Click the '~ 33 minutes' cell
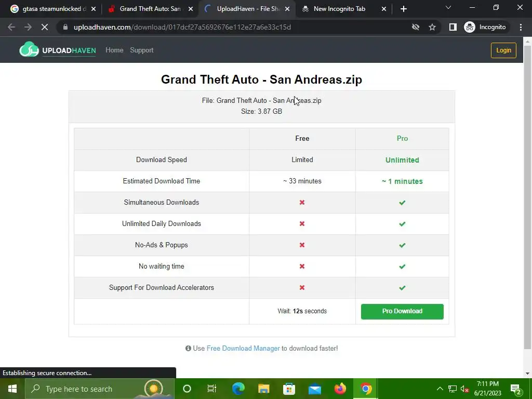The image size is (532, 399). tap(302, 181)
